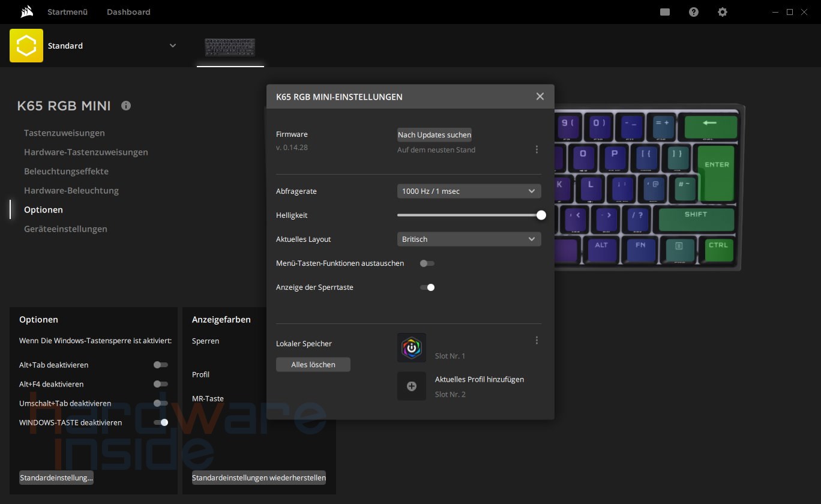Viewport: 821px width, 504px height.
Task: Open iCUE settings via the gear icon
Action: [723, 12]
